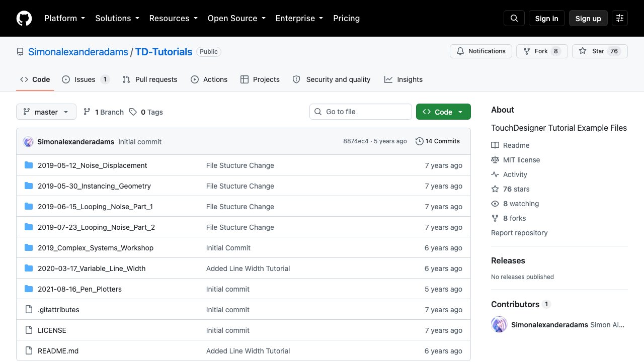The width and height of the screenshot is (644, 362).
Task: Click the folder icon for 2020-03-17_Variable_Line_Width
Action: (x=29, y=268)
